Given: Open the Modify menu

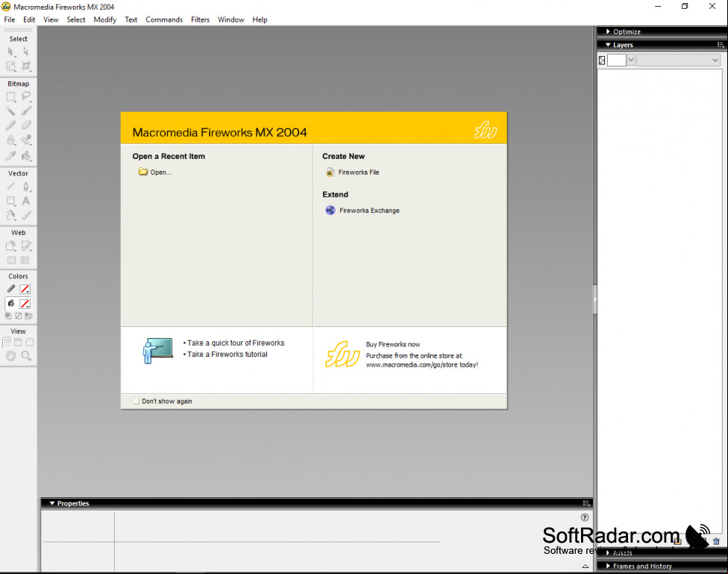Looking at the screenshot, I should (x=105, y=19).
